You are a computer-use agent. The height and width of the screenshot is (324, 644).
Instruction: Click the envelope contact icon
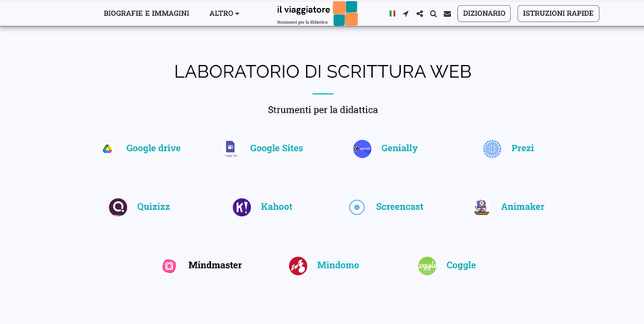(447, 14)
